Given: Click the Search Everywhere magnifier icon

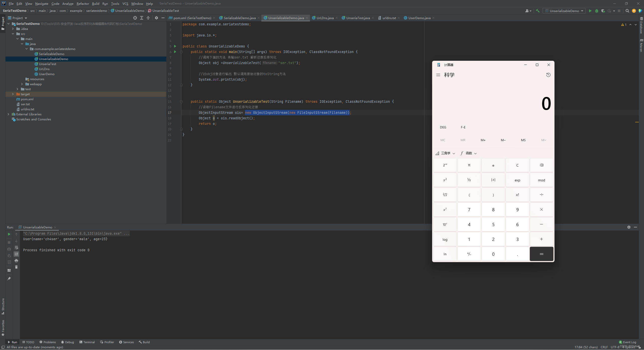Looking at the screenshot, I should [627, 11].
